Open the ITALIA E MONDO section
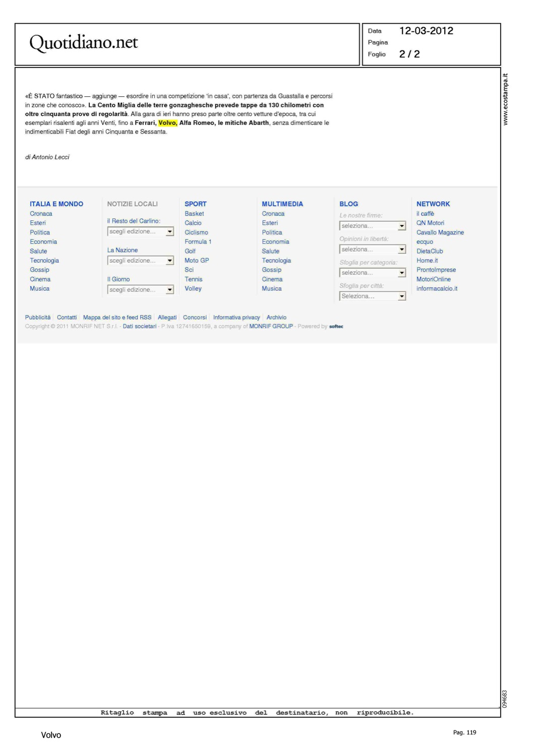Screen dimensions: 539x756 tap(56, 204)
